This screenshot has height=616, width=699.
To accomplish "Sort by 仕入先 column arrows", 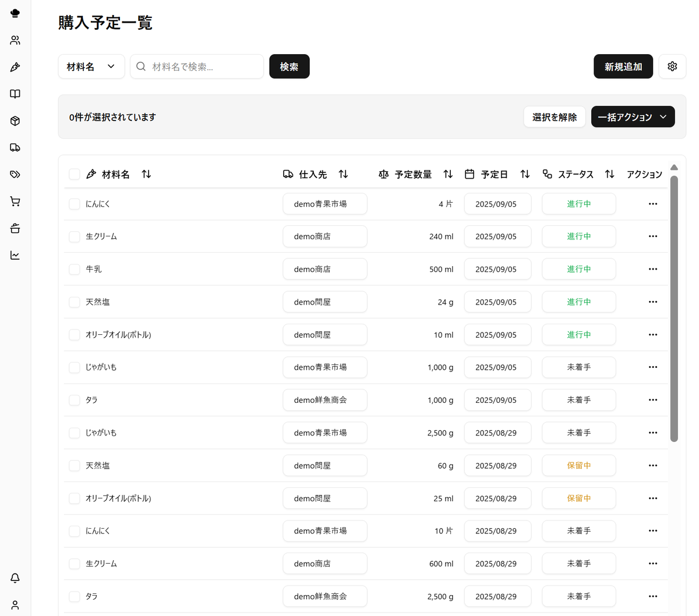I will [x=343, y=174].
